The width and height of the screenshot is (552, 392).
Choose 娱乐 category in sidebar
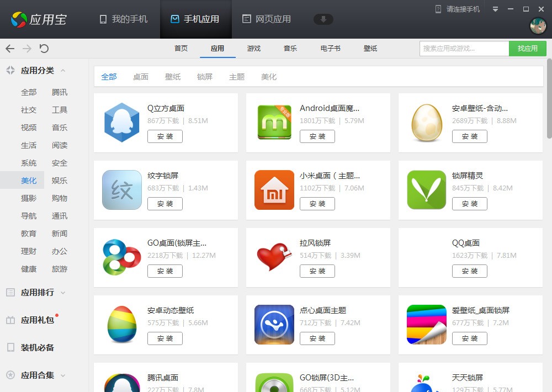(60, 181)
